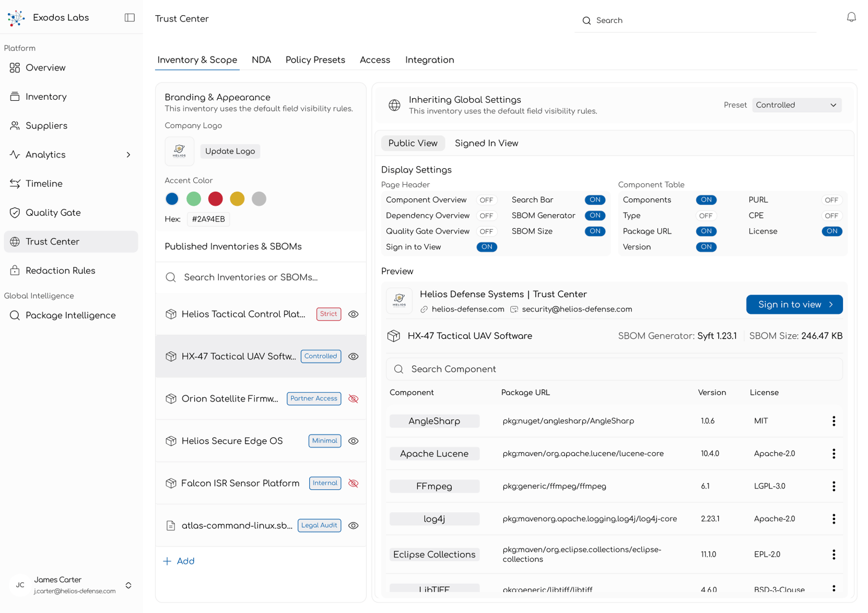This screenshot has width=868, height=613.
Task: Toggle visibility of Orion Satellite Firmware
Action: [354, 399]
